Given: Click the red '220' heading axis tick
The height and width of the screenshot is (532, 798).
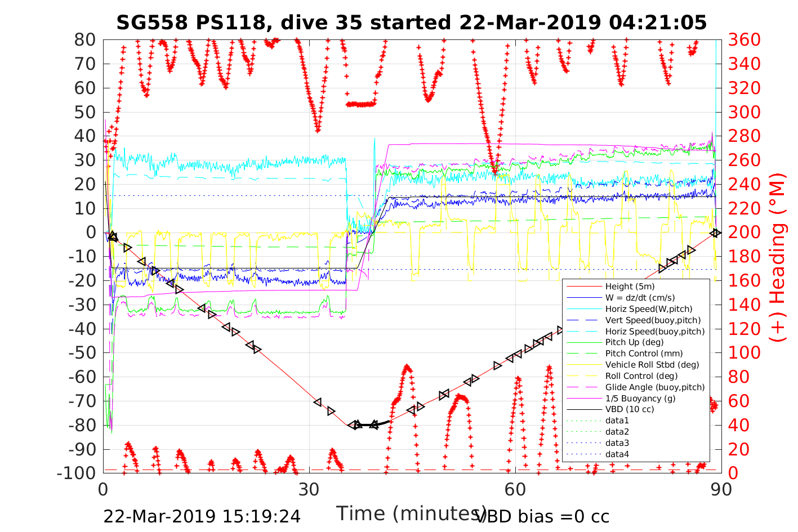Looking at the screenshot, I should coord(744,208).
